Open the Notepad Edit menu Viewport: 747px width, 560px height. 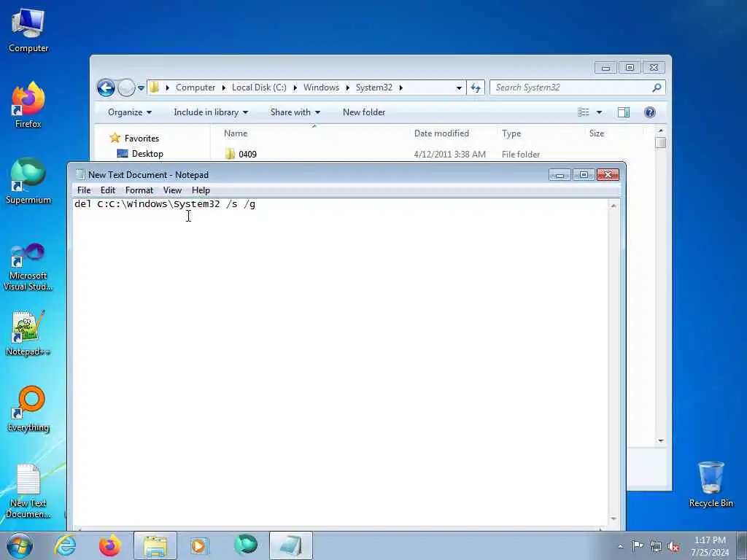pyautogui.click(x=108, y=190)
